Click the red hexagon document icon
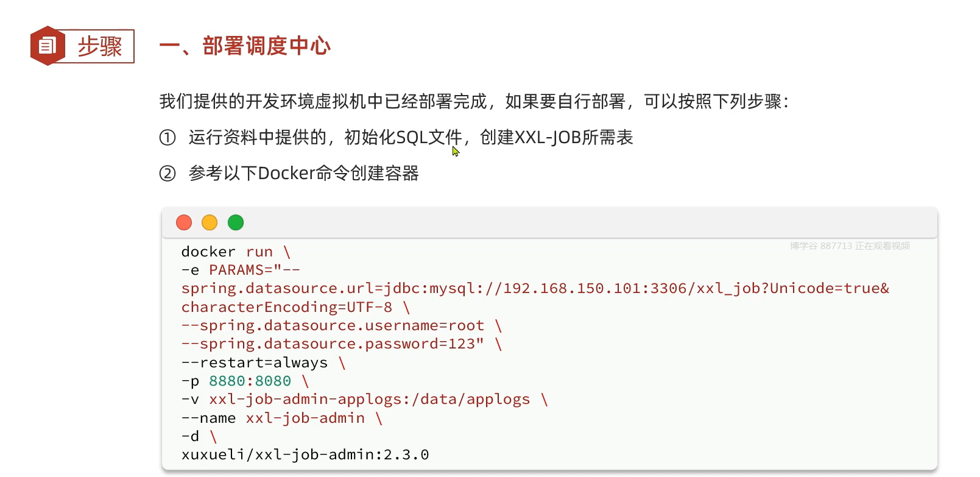The height and width of the screenshot is (477, 980). 48,46
